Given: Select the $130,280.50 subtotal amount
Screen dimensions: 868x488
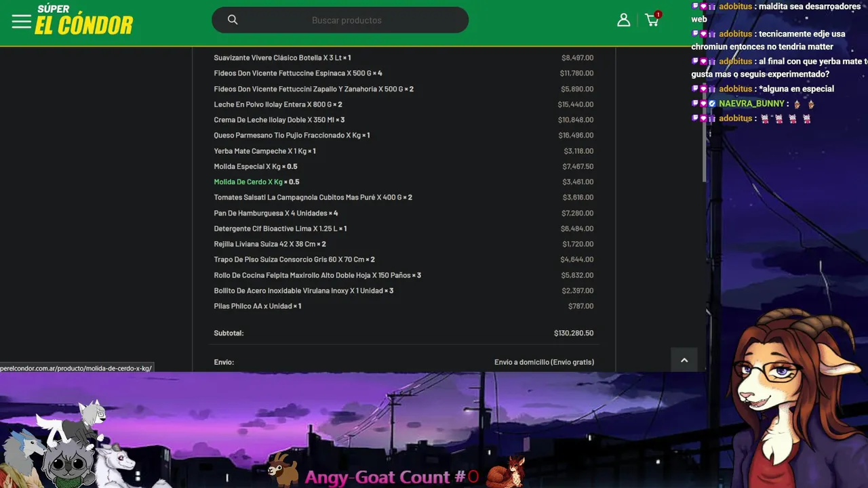Looking at the screenshot, I should pyautogui.click(x=574, y=333).
